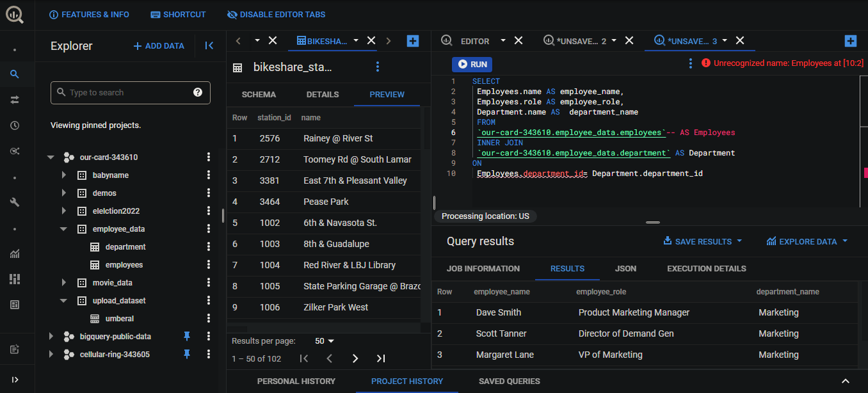Expand the bigquery-public-data project
The width and height of the screenshot is (868, 393).
(51, 337)
